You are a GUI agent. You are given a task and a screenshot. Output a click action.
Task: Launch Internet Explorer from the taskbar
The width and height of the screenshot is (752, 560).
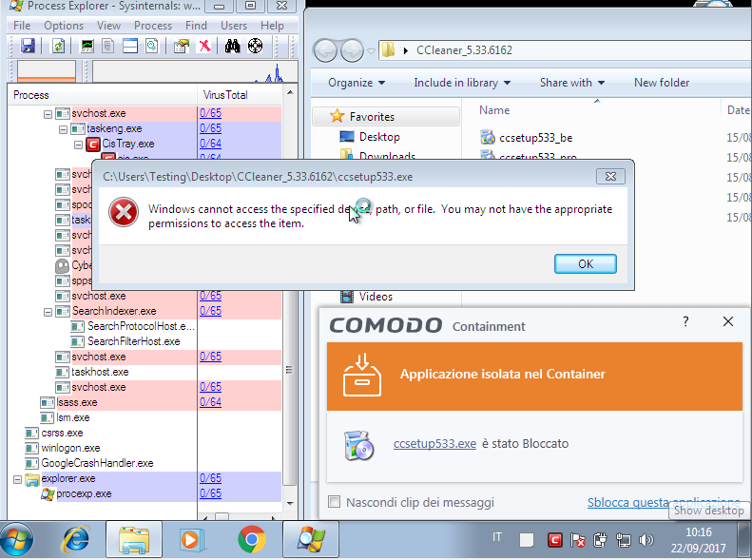[75, 539]
